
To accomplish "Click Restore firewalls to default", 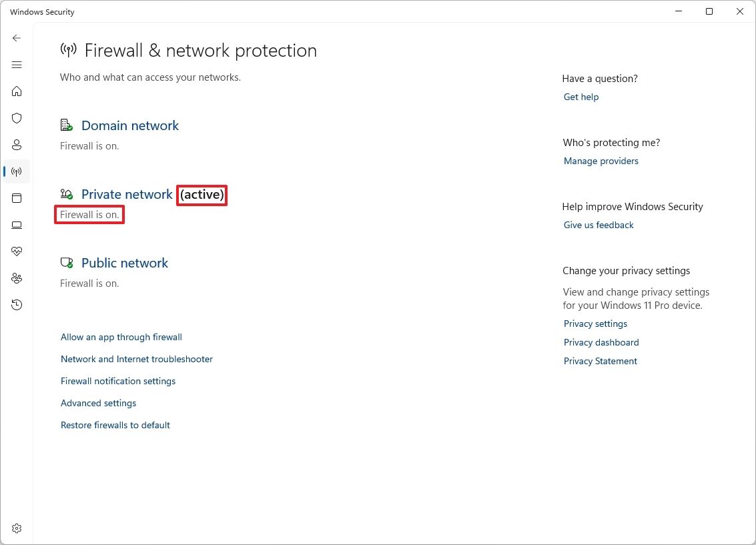I will (x=115, y=425).
